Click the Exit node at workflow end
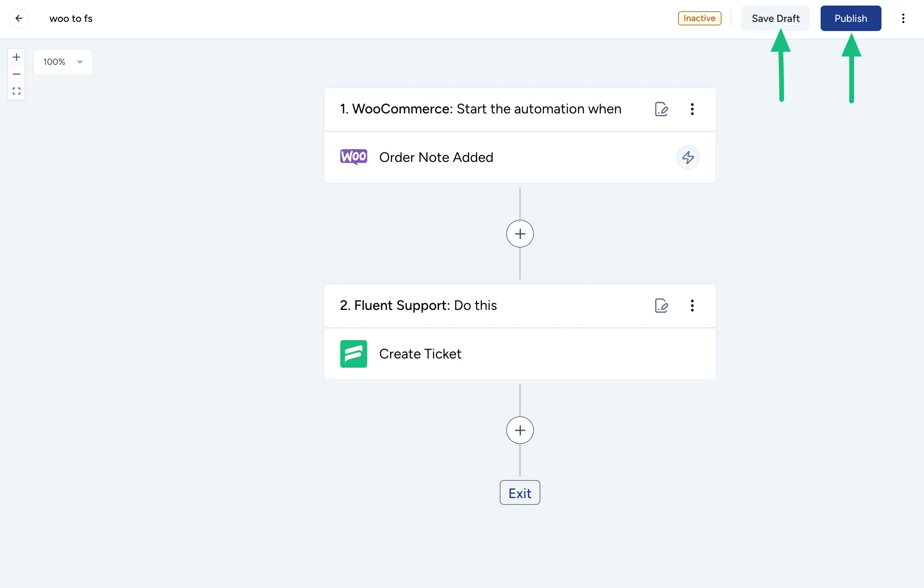This screenshot has height=588, width=924. (519, 493)
